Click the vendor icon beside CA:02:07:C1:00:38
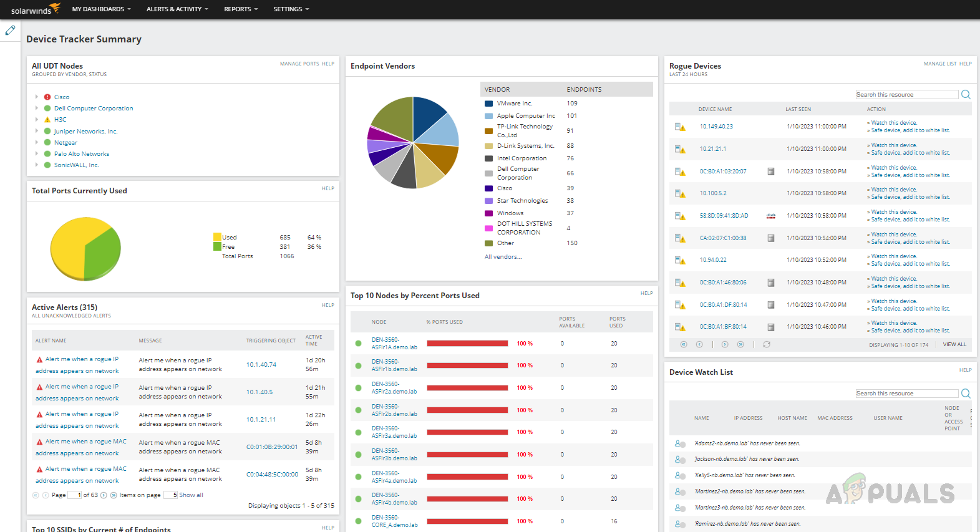 [771, 238]
